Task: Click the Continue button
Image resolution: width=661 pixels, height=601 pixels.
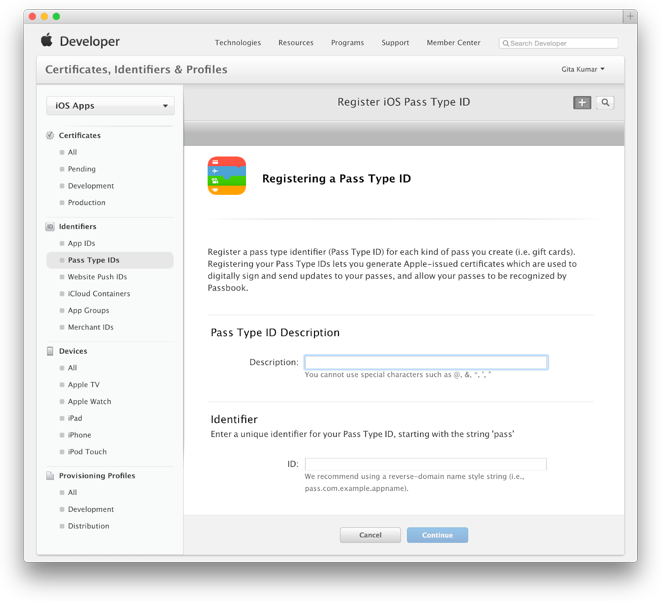Action: click(437, 535)
